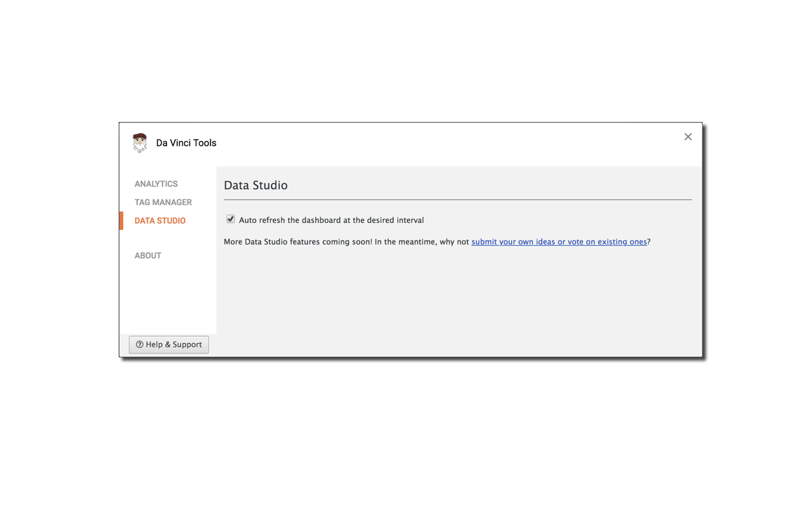Screen dimensions: 812x508
Task: Select the ANALYTICS section icon text in sidebar
Action: [x=156, y=184]
